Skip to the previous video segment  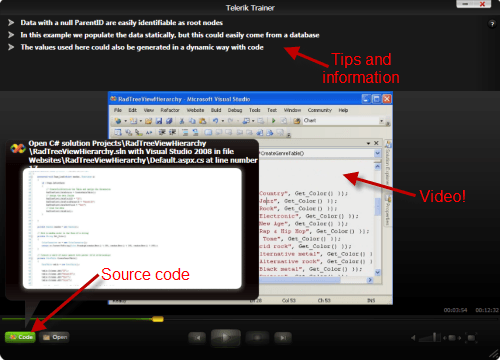pos(197,338)
